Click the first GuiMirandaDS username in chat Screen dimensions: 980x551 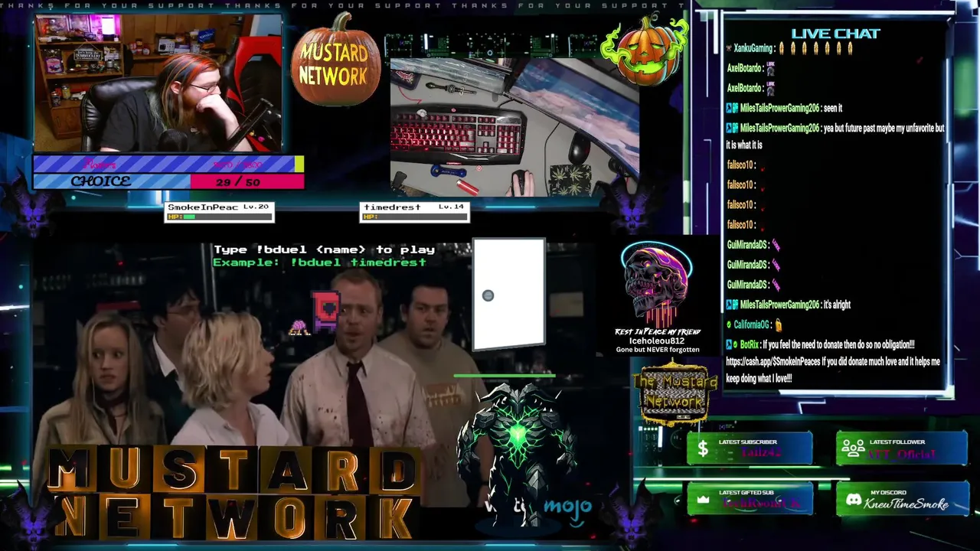(x=746, y=245)
